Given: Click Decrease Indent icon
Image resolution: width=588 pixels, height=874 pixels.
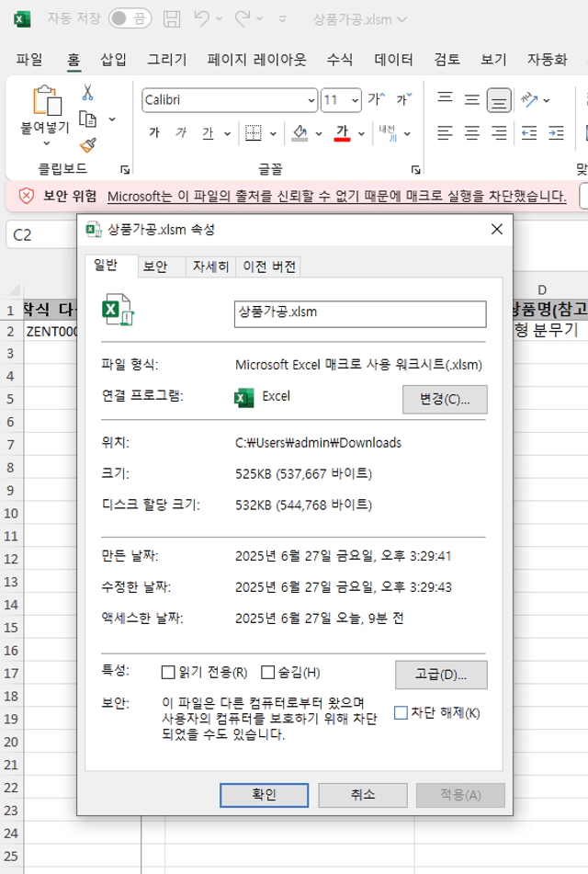Looking at the screenshot, I should [x=529, y=132].
